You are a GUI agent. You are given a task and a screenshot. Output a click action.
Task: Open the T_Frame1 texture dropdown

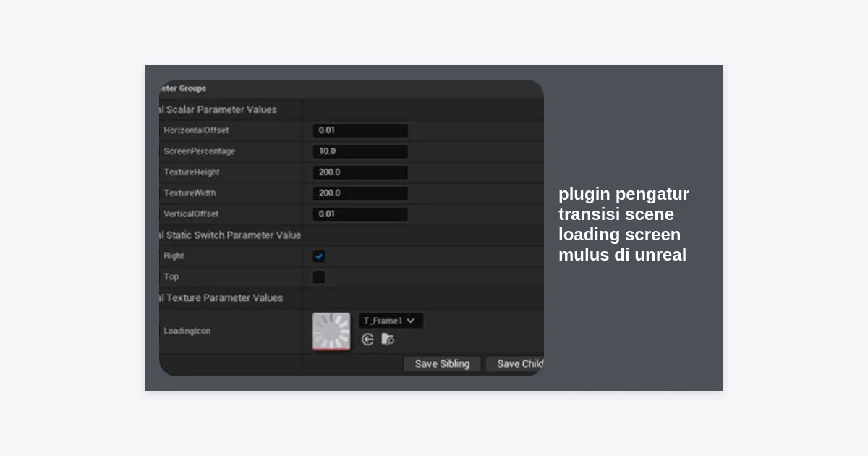[x=391, y=321]
